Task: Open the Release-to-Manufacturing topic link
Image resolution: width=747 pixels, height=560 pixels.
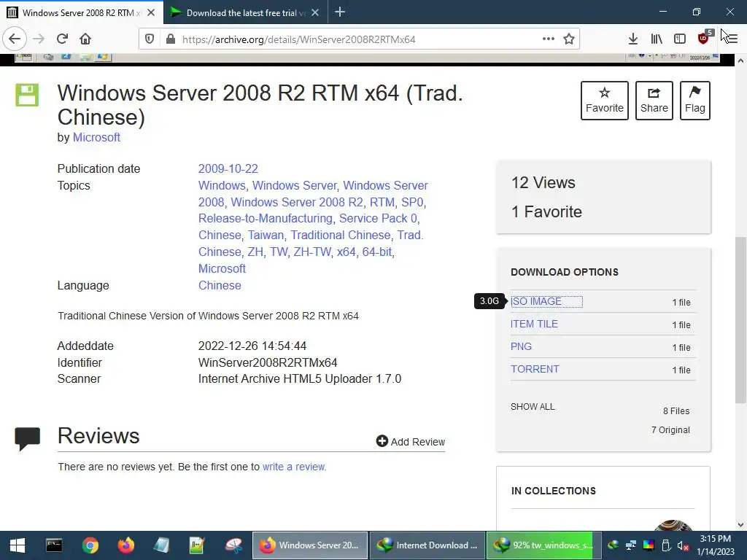Action: [x=266, y=219]
